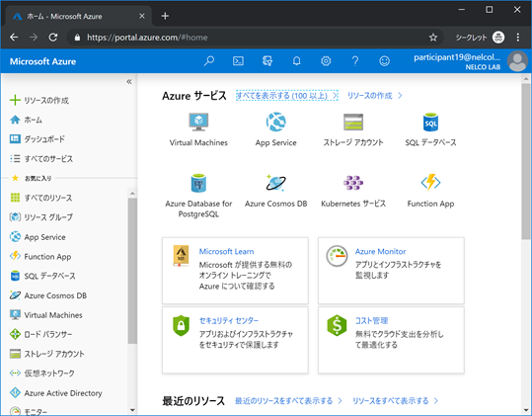Open ダッシュボード in the sidebar
Image resolution: width=532 pixels, height=416 pixels.
pyautogui.click(x=38, y=139)
